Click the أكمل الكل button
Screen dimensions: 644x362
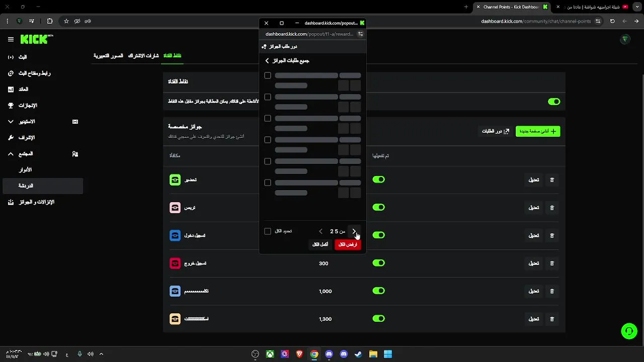[x=320, y=244]
